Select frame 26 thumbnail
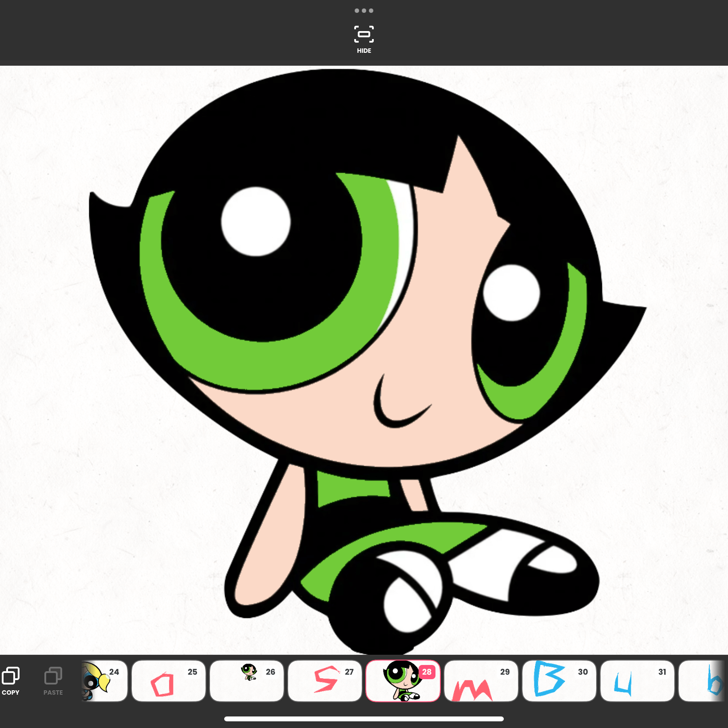 (x=247, y=681)
